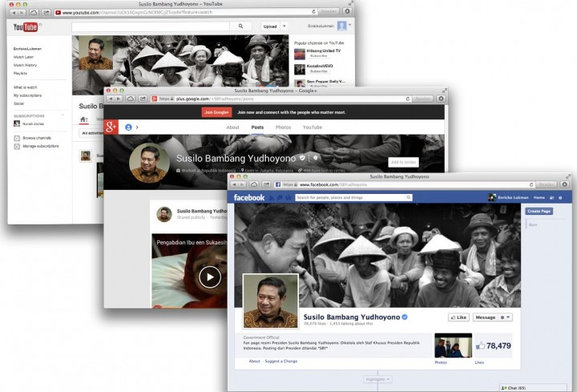The height and width of the screenshot is (392, 577).
Task: Switch to the YouTube tab on Google+
Action: click(x=313, y=127)
